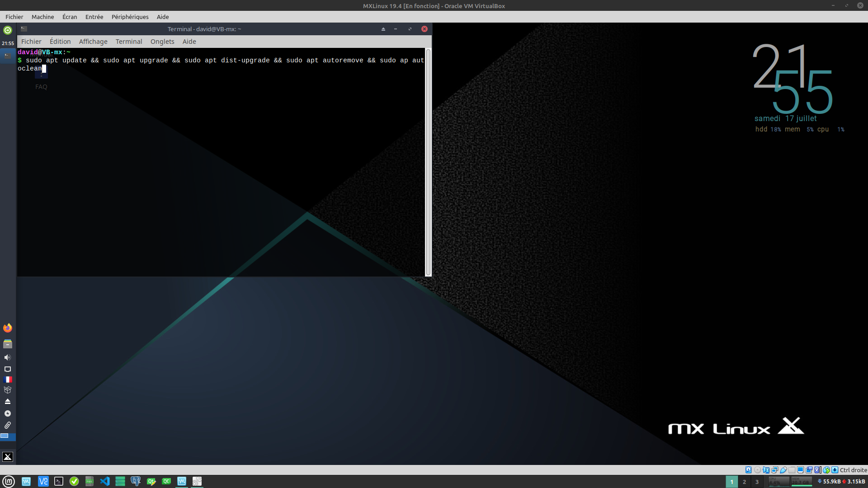Open the clipboard paperclip icon
Image resolution: width=868 pixels, height=488 pixels.
click(8, 425)
